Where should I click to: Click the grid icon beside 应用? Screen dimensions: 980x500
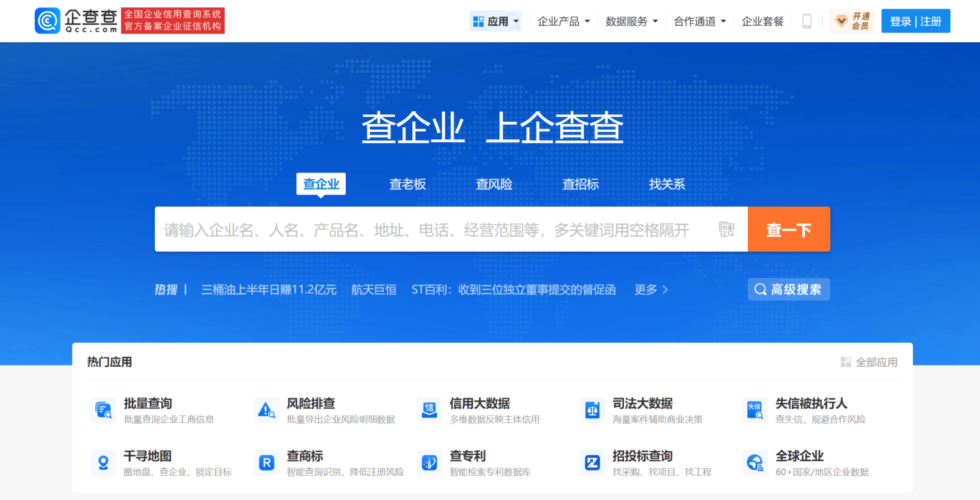478,21
